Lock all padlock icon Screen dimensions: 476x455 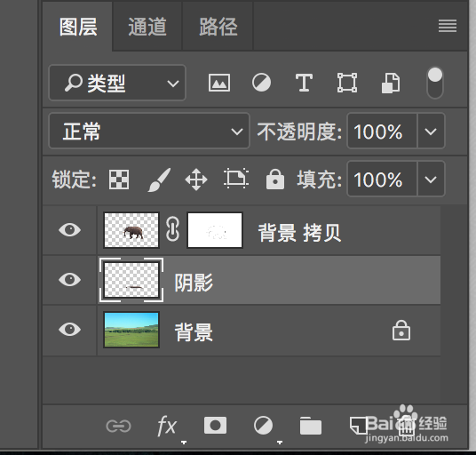tap(275, 180)
